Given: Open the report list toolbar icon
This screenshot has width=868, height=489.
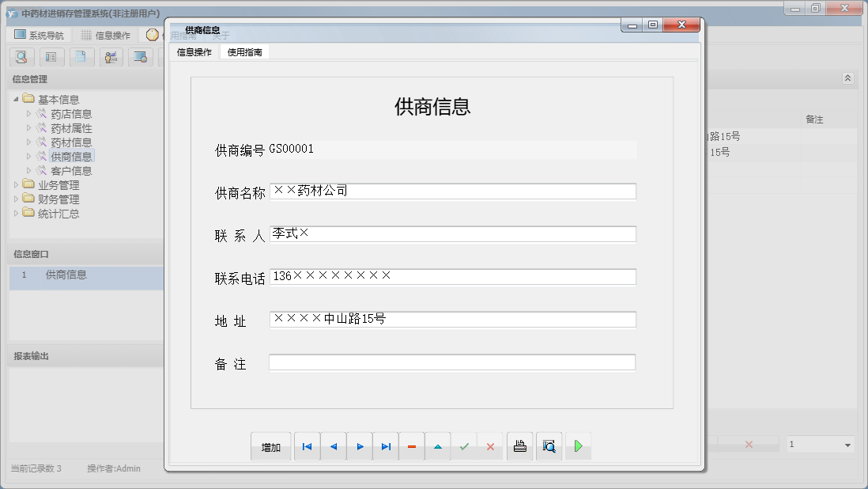Looking at the screenshot, I should click(x=51, y=57).
